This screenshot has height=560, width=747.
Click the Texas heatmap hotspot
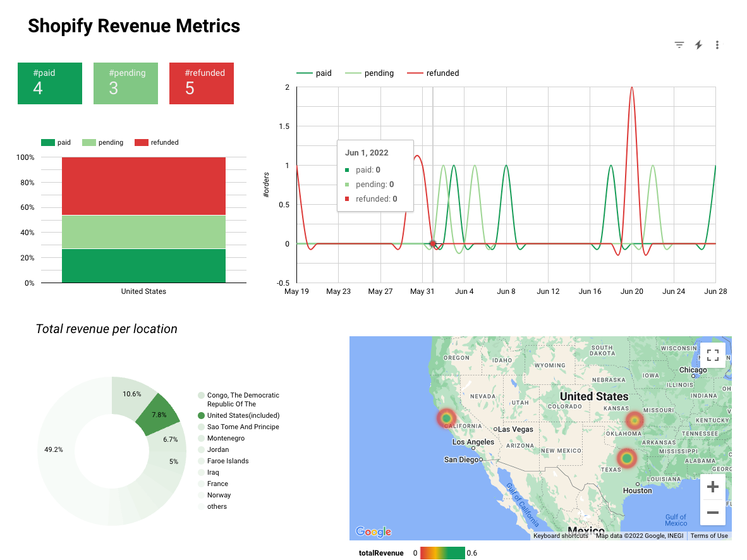tap(627, 458)
